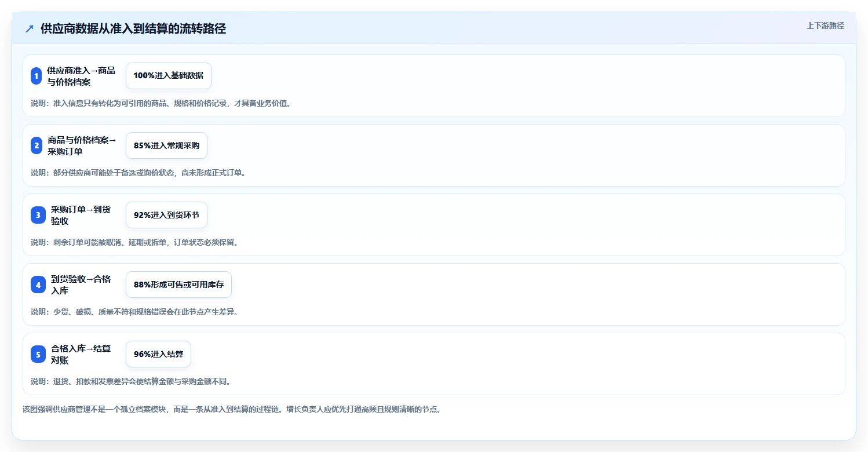
Task: Click the title 供应商数据从准入到结算的流转路径
Action: coord(133,28)
